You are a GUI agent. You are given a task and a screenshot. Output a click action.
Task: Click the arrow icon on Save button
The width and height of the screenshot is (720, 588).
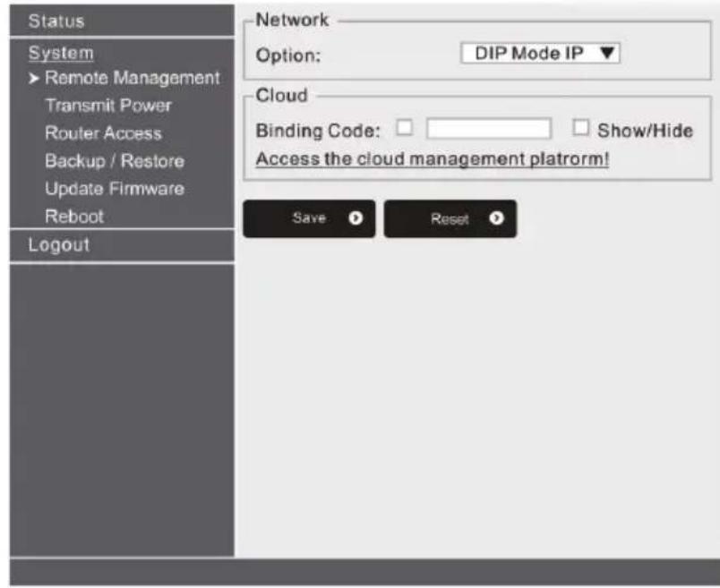(x=356, y=218)
